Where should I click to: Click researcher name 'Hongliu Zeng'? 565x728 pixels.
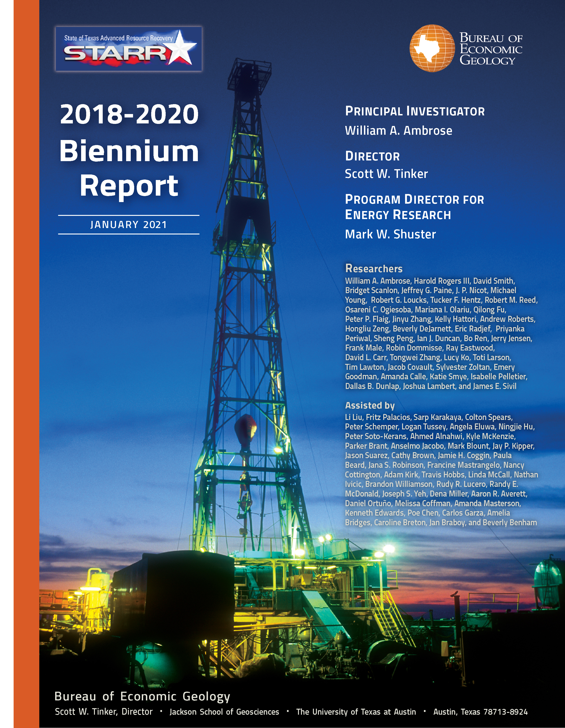click(367, 329)
